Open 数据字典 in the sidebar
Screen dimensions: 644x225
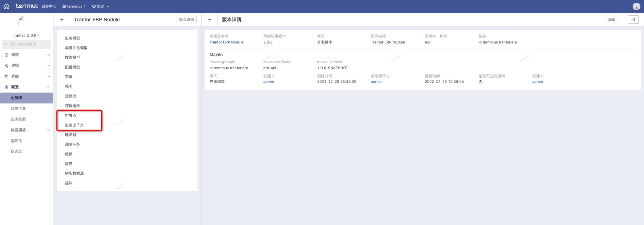click(18, 109)
